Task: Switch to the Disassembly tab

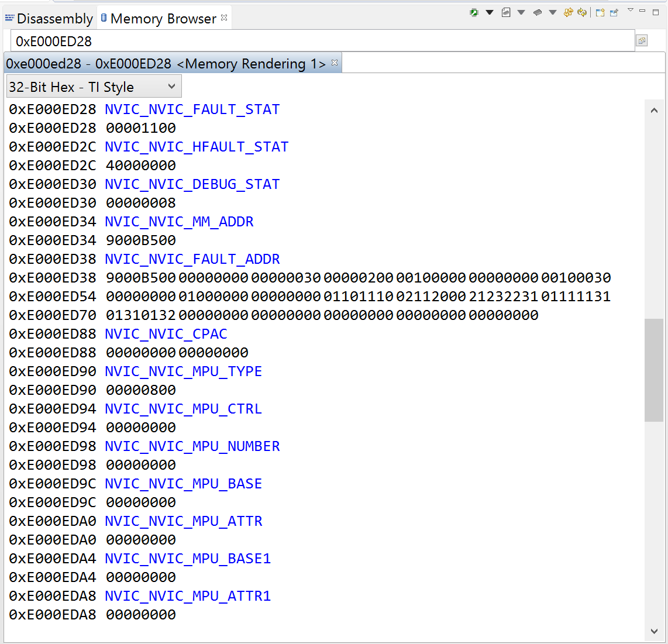Action: (x=49, y=18)
